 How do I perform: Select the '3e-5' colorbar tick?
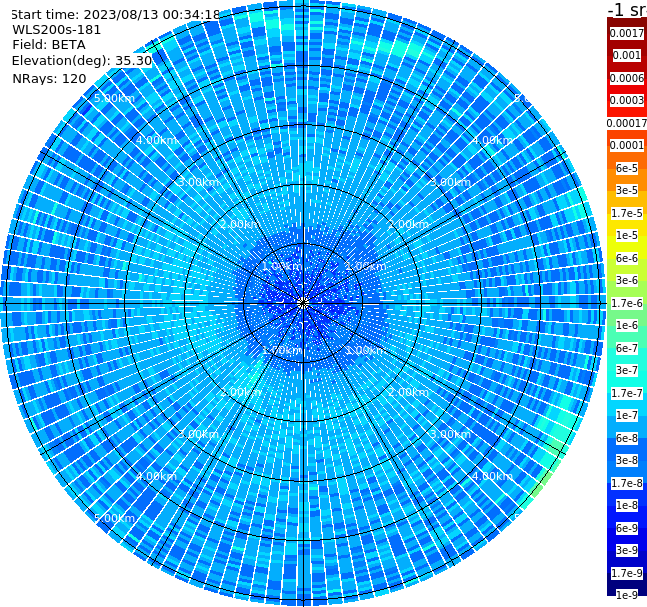coord(627,190)
